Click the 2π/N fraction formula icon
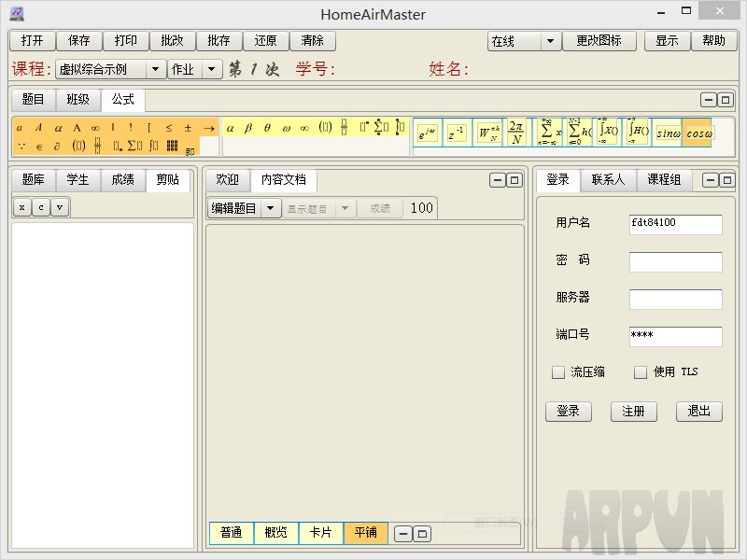Image resolution: width=747 pixels, height=560 pixels. pos(515,133)
